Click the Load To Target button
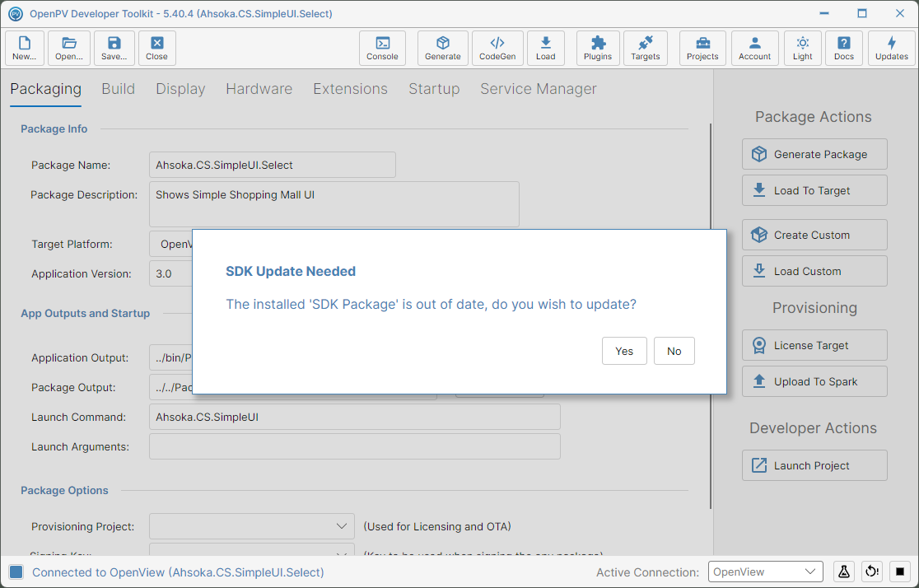 pos(814,190)
